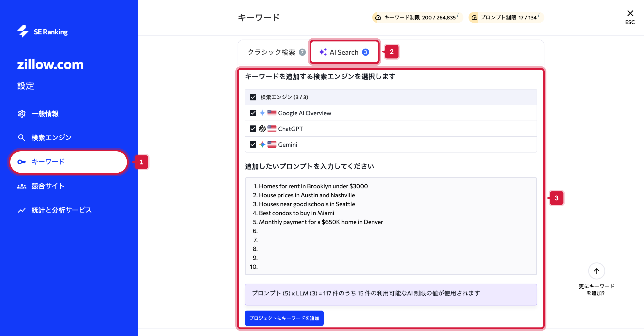
Task: Switch to the クラシック検索 tab
Action: [x=273, y=52]
